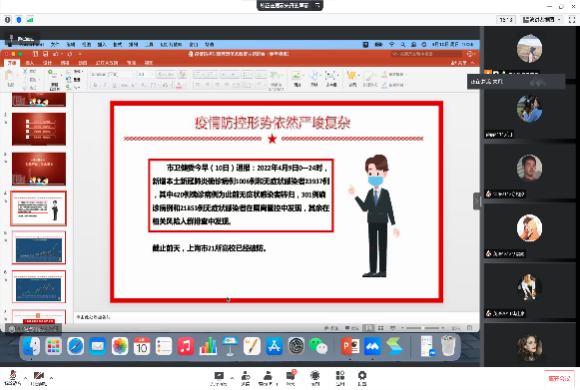Screen dimensions: 580x390
Task: Collapse the participant video side panel
Action: (477, 201)
